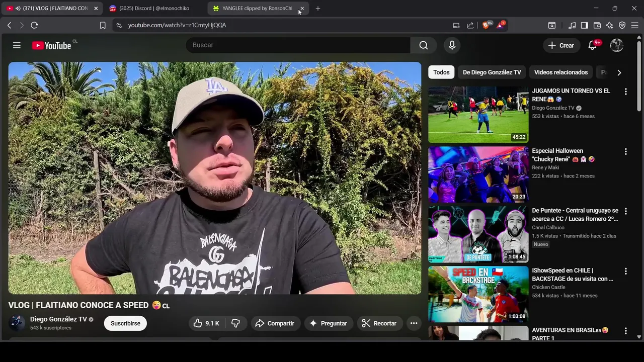This screenshot has width=644, height=362.
Task: Open the Canal Calbuco channel link
Action: (x=548, y=228)
